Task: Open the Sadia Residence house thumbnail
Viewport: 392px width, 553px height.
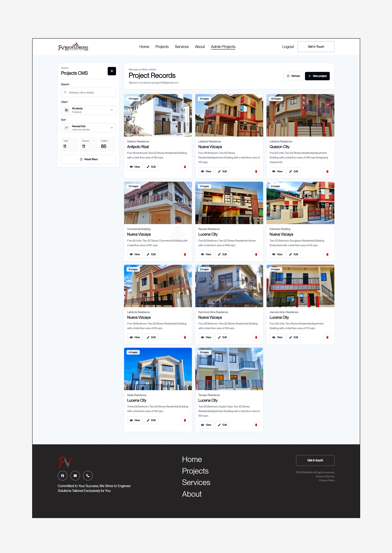Action: pyautogui.click(x=158, y=369)
